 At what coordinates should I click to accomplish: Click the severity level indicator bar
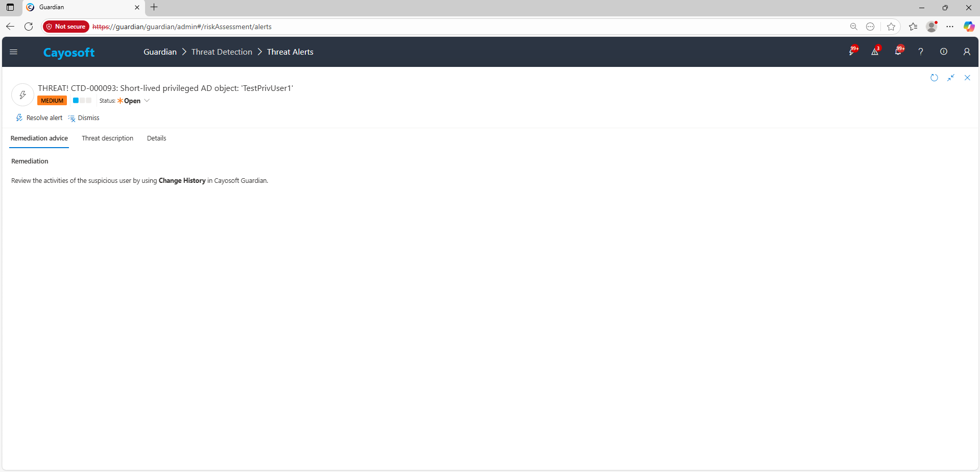(82, 101)
